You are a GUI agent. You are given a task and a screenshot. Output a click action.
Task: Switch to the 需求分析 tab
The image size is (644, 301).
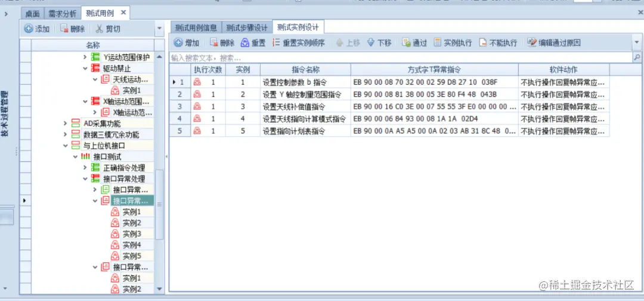click(x=62, y=14)
